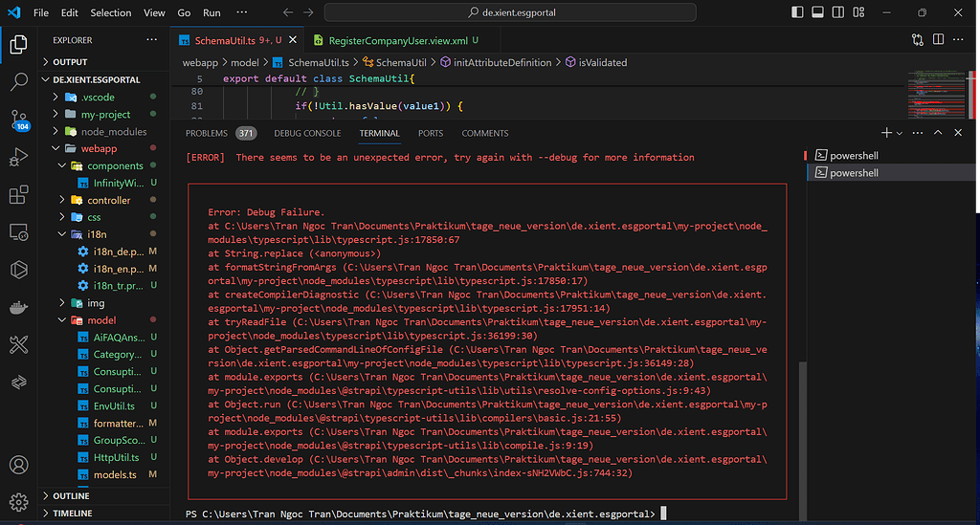Click the Manage settings gear icon
This screenshot has width=980, height=525.
(18, 502)
